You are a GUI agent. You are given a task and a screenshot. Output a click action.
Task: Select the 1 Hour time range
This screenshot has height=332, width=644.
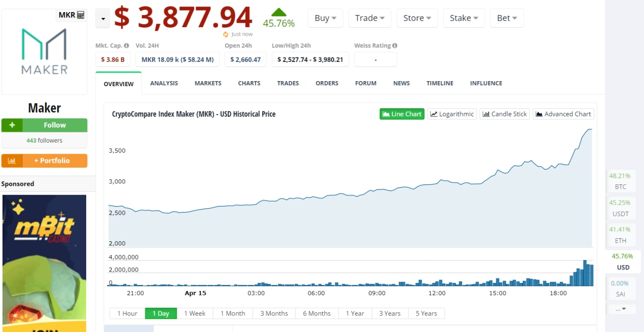[127, 313]
